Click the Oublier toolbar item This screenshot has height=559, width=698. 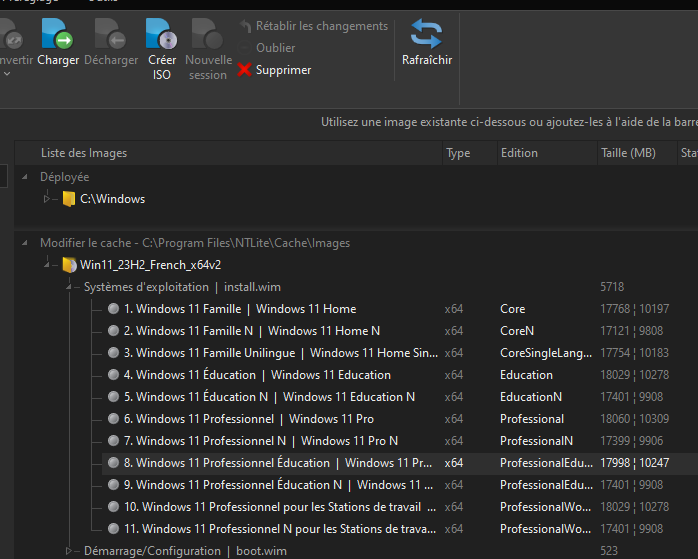266,48
